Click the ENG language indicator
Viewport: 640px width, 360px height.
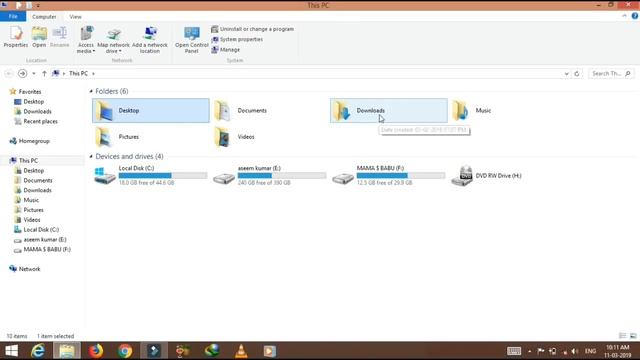pyautogui.click(x=590, y=351)
